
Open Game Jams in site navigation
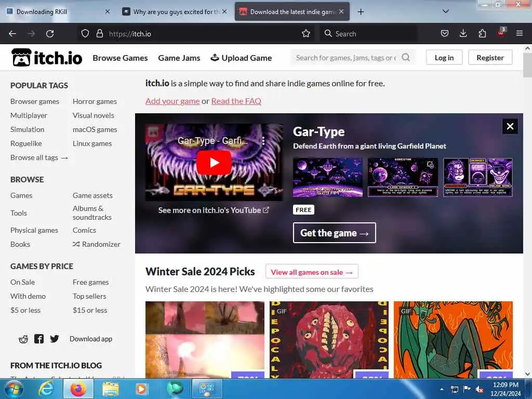(179, 58)
